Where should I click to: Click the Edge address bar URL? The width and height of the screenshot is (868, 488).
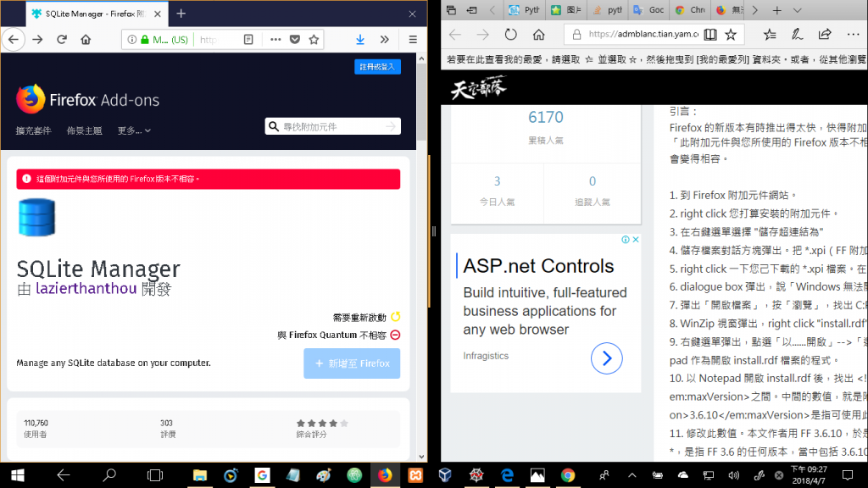click(x=643, y=34)
